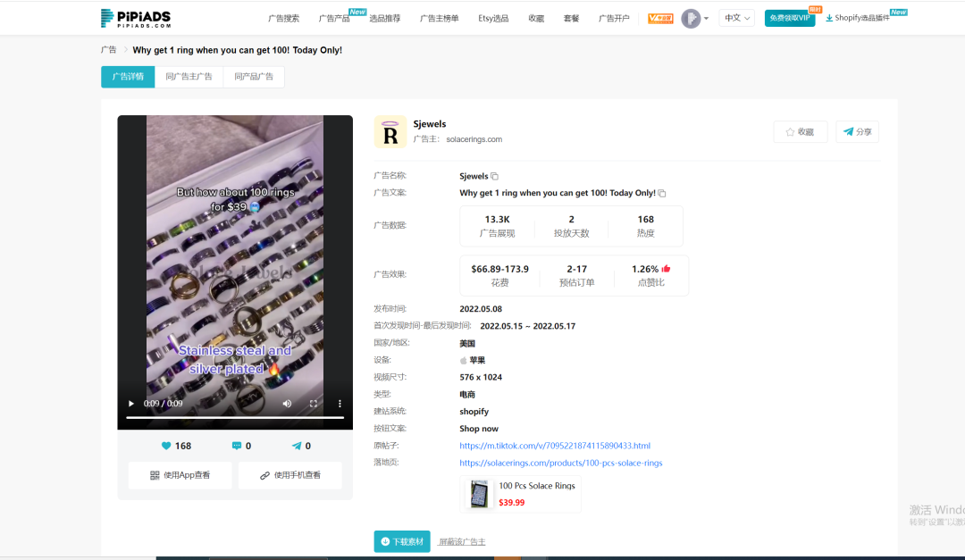Seek on the video progress bar

(x=235, y=417)
